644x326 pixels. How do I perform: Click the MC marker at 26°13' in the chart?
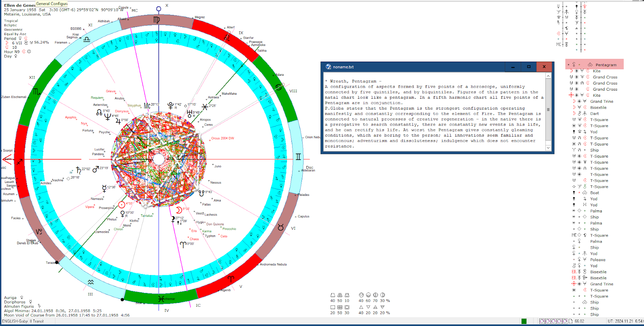pos(147,106)
